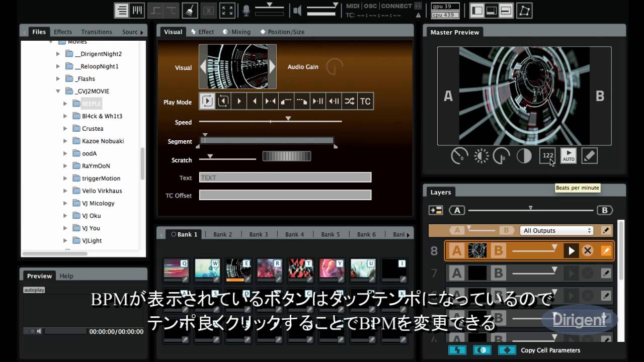Toggle the AUTO play button in Master Preview
The width and height of the screenshot is (644, 362).
pos(569,156)
